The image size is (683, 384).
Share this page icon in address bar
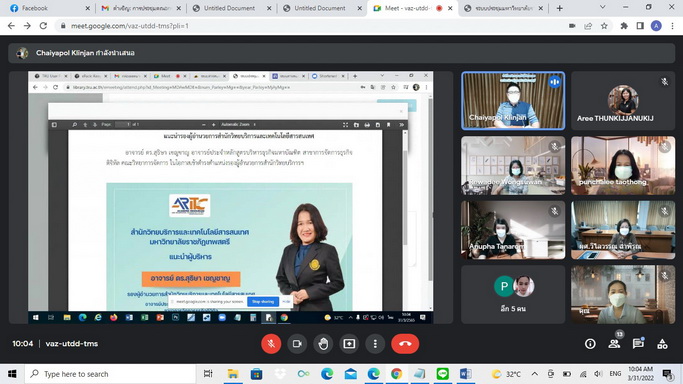[x=588, y=26]
